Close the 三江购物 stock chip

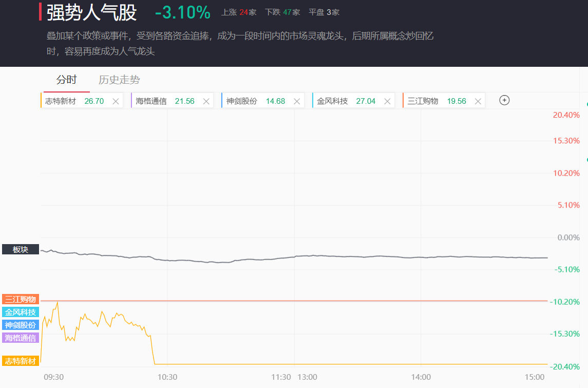click(x=478, y=101)
